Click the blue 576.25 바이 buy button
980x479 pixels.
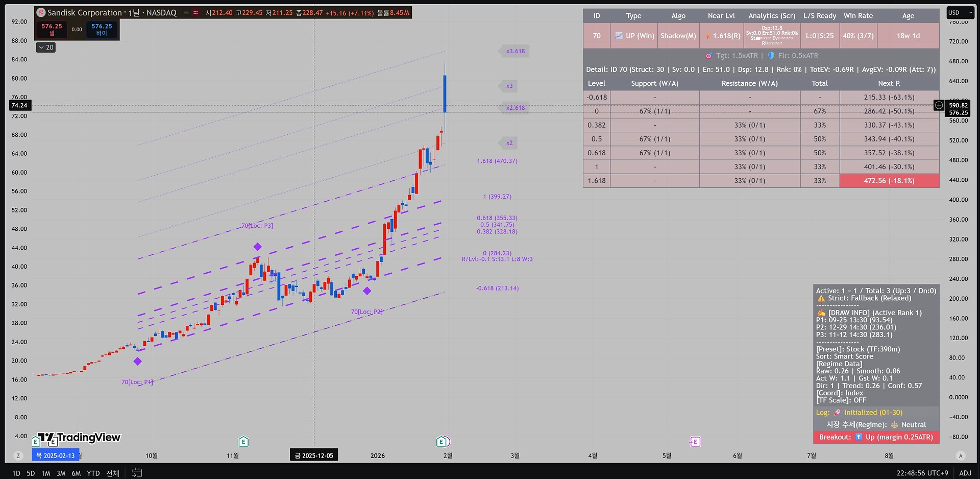102,30
